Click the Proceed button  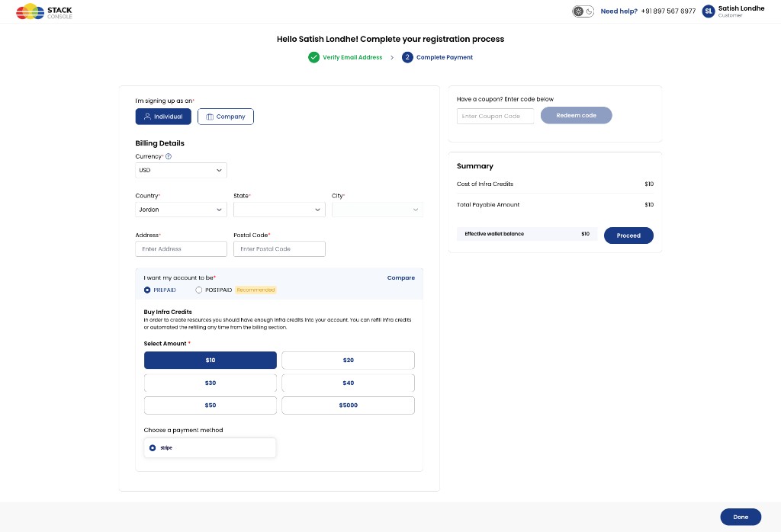tap(628, 236)
